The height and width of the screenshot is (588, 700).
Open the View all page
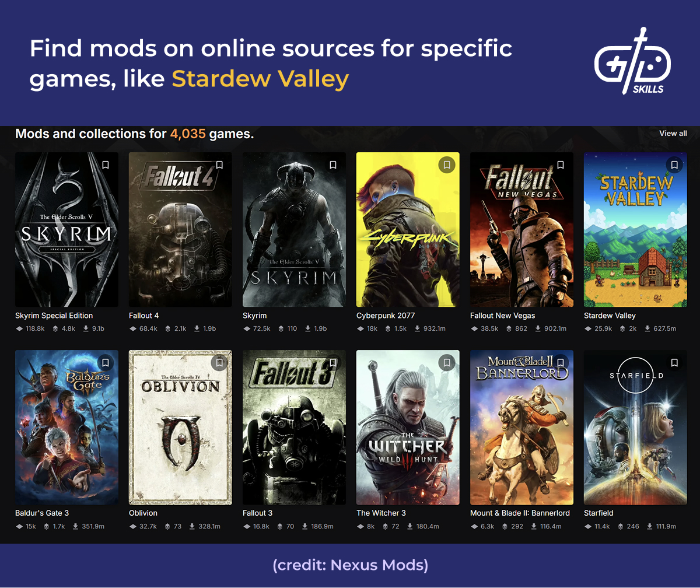(673, 134)
